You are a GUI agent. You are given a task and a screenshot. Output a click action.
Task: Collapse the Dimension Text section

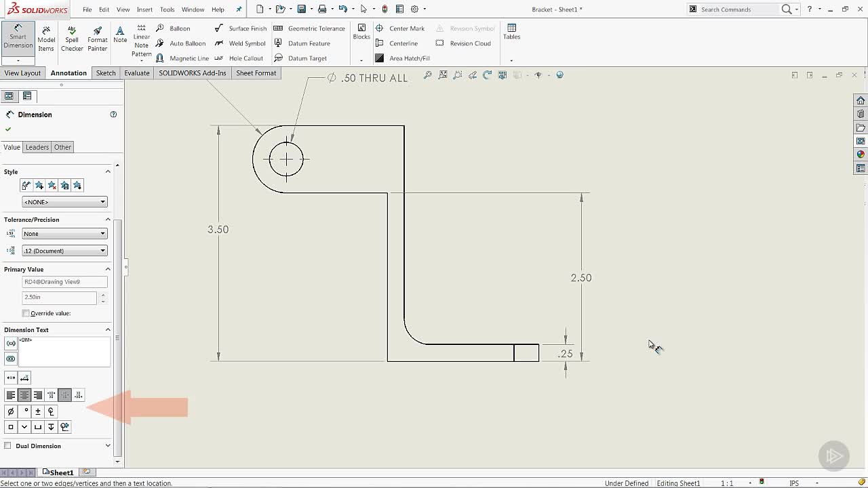pyautogui.click(x=108, y=330)
